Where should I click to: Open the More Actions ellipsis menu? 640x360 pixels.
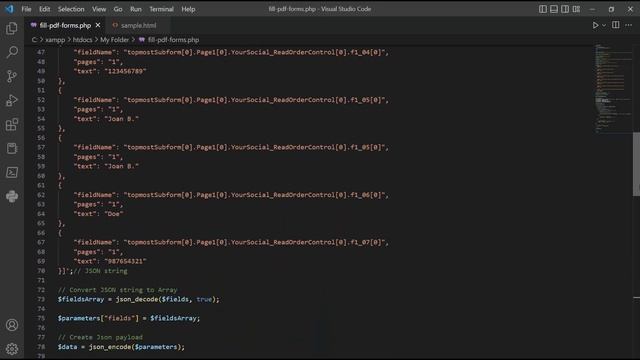629,25
